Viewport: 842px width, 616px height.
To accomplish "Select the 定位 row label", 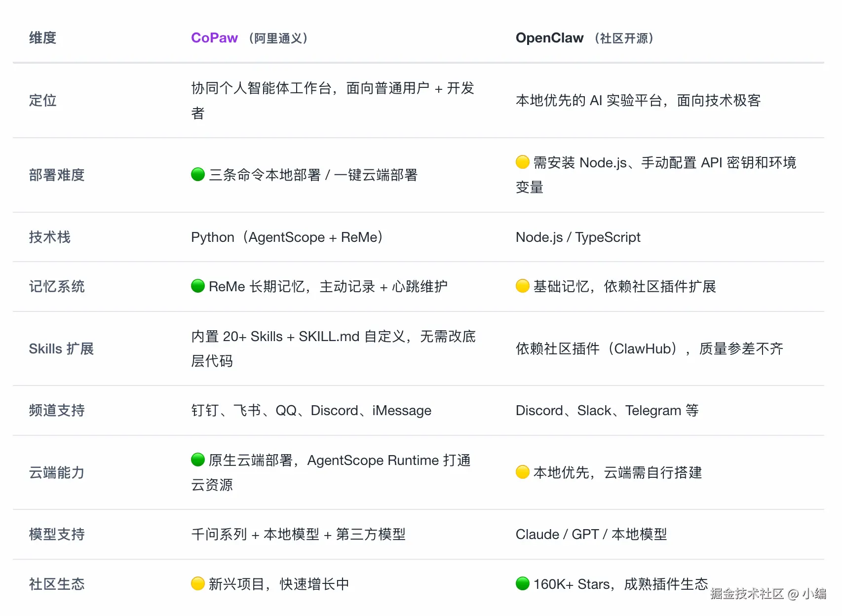I will click(x=42, y=100).
